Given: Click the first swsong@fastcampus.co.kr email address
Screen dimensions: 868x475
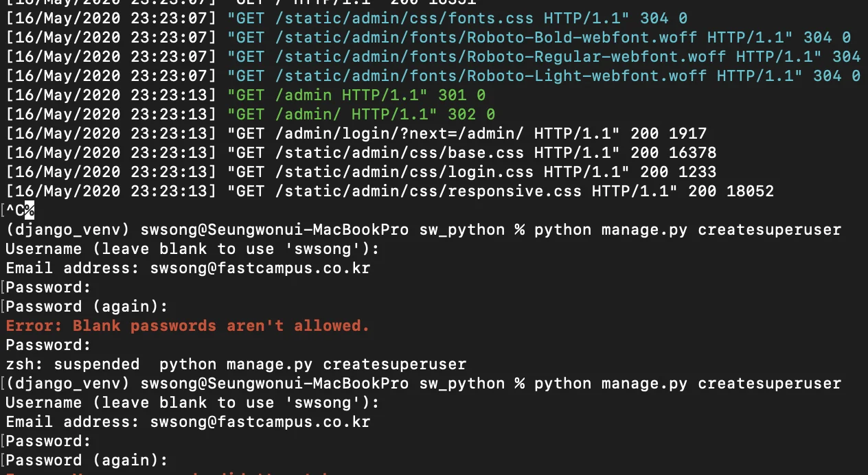Looking at the screenshot, I should pyautogui.click(x=260, y=268).
